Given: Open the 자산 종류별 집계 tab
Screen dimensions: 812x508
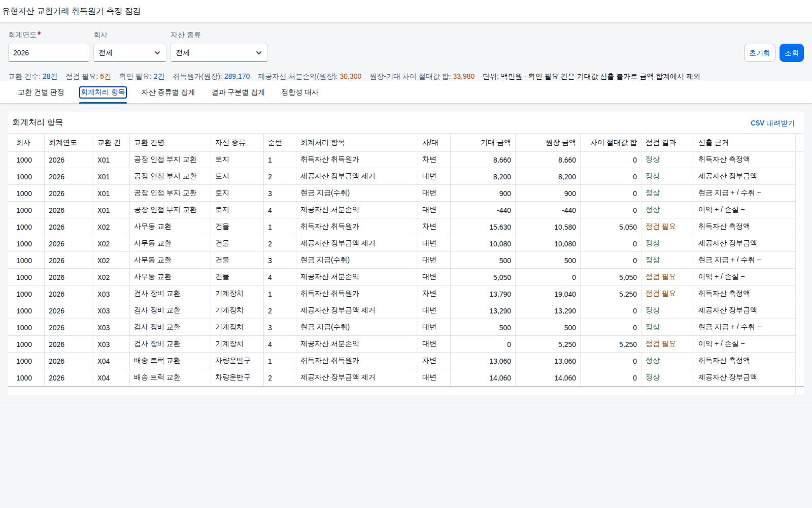Looking at the screenshot, I should pyautogui.click(x=168, y=92).
